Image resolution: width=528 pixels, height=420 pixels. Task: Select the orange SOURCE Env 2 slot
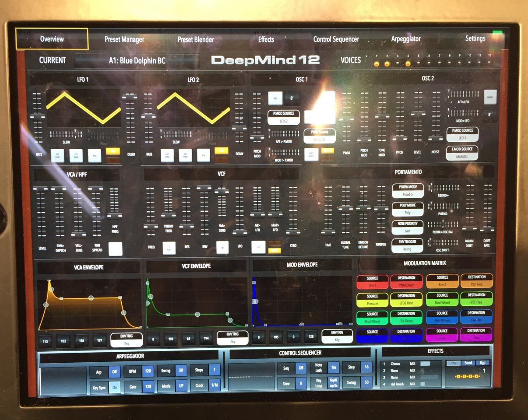[x=442, y=281]
